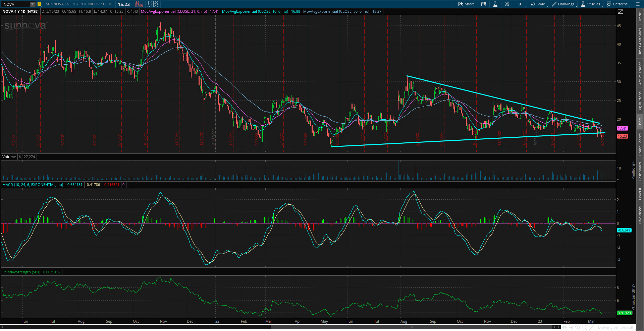Open the Trade side tab

point(640,17)
